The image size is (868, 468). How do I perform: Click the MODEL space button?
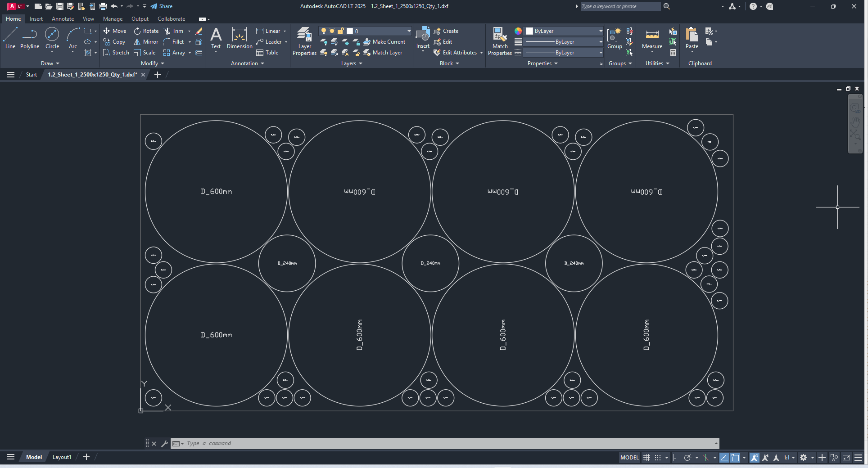point(629,458)
